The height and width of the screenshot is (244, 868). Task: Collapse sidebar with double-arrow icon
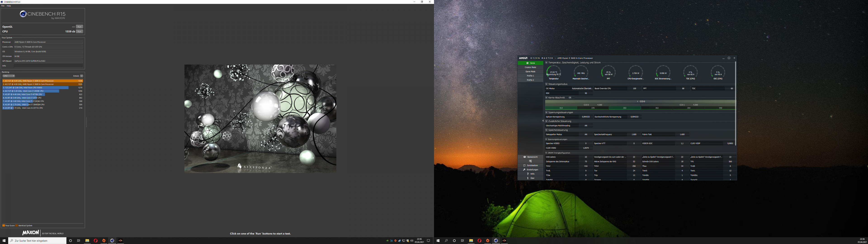click(543, 121)
